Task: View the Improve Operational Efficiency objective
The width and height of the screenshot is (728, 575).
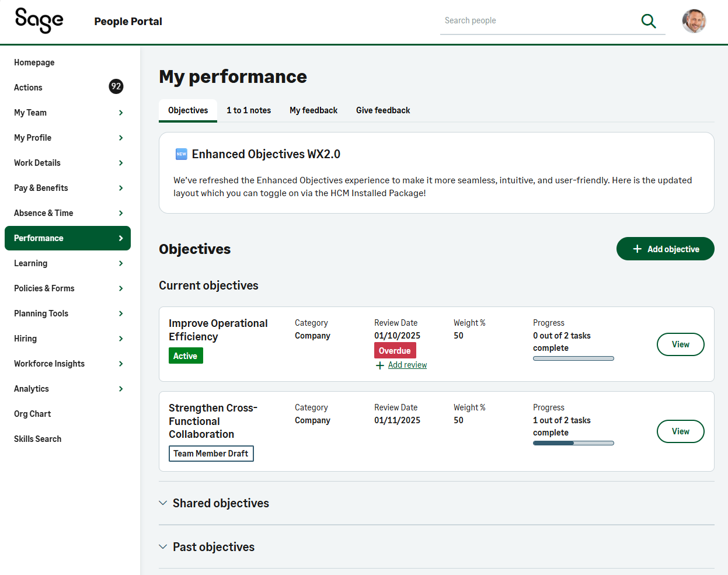Action: (x=680, y=344)
